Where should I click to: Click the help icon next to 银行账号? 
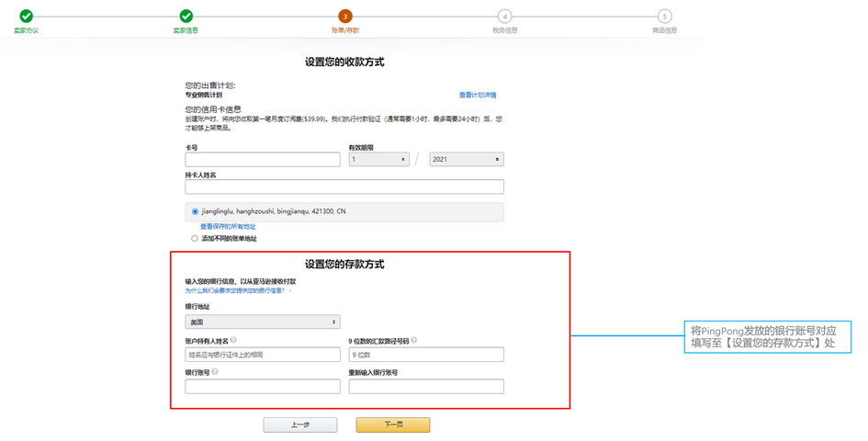click(x=216, y=372)
